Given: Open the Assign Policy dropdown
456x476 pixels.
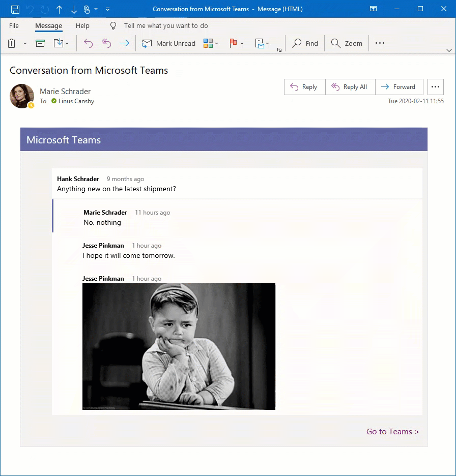Looking at the screenshot, I should point(267,43).
